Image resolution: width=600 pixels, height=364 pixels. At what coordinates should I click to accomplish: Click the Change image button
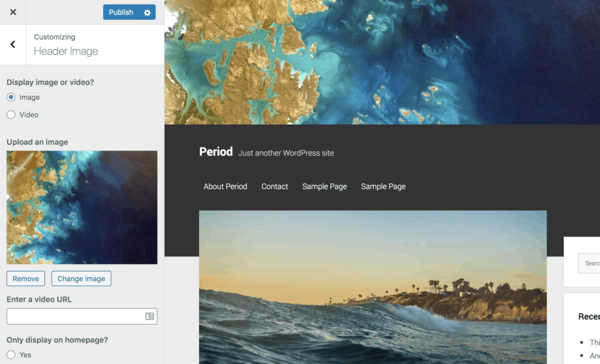pyautogui.click(x=81, y=279)
